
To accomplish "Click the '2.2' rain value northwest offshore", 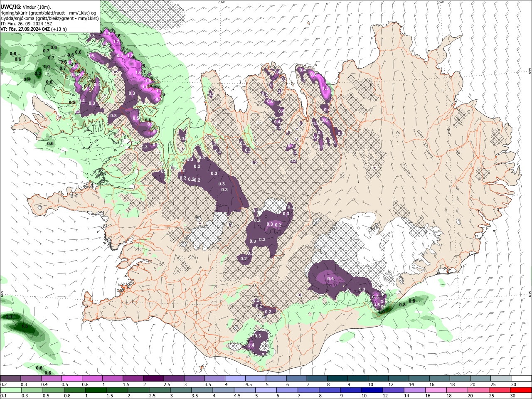I will pyautogui.click(x=38, y=74).
